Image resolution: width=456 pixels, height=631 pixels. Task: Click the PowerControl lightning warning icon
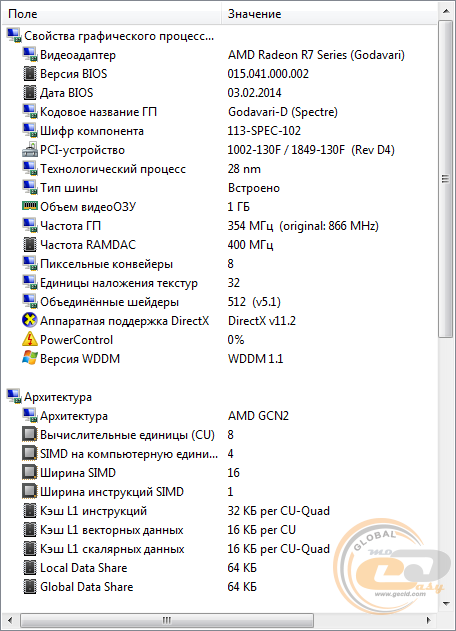[x=30, y=340]
